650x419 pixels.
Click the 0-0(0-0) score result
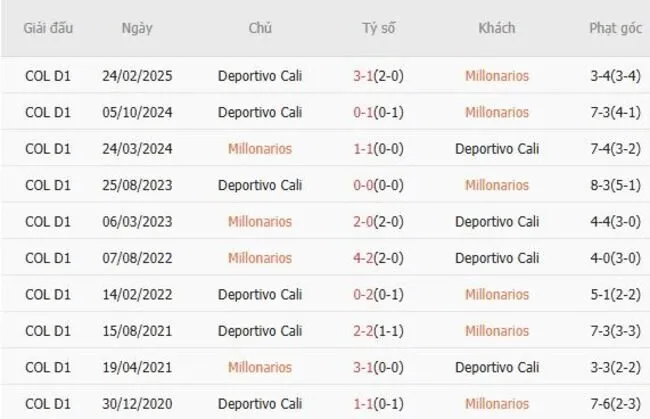pyautogui.click(x=379, y=185)
